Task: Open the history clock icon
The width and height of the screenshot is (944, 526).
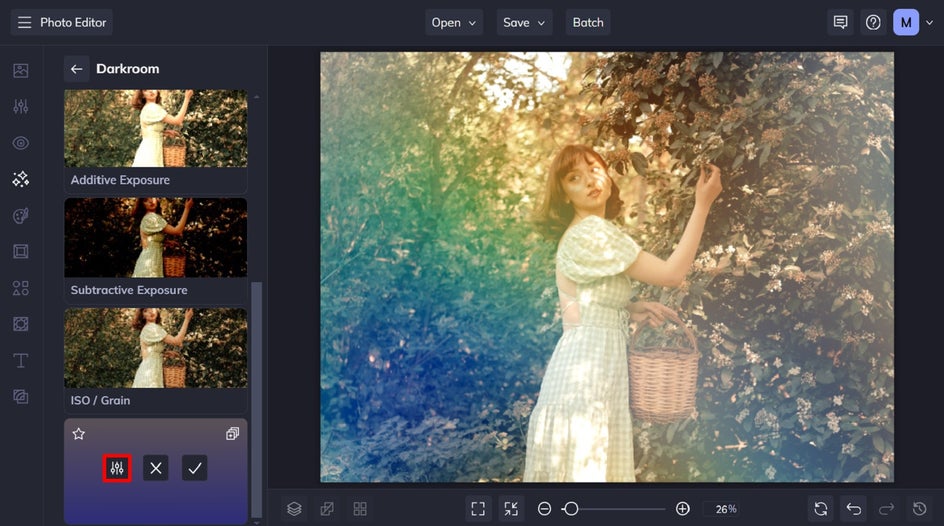Action: pos(919,509)
